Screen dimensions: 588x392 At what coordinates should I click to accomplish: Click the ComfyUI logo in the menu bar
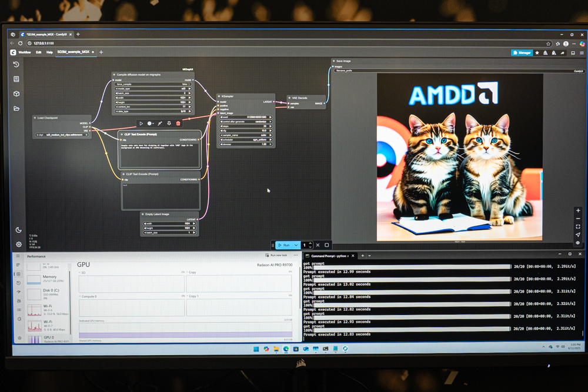(13, 52)
